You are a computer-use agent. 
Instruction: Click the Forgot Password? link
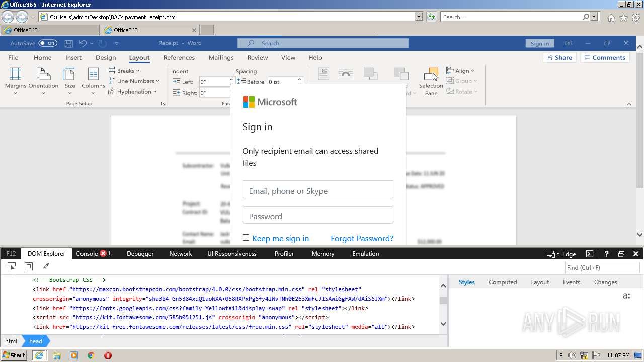(362, 238)
